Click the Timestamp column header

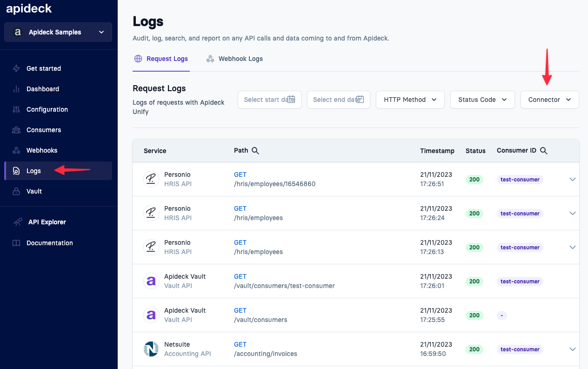point(437,151)
